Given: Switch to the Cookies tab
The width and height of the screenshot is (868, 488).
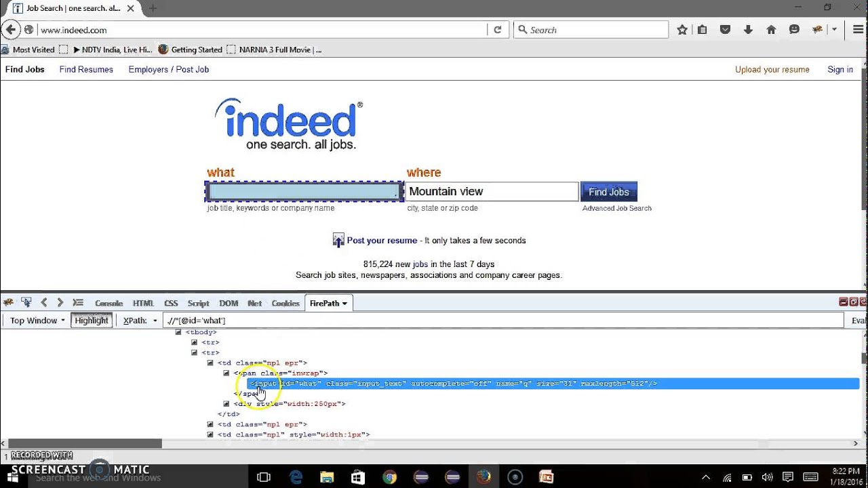Looking at the screenshot, I should (285, 303).
